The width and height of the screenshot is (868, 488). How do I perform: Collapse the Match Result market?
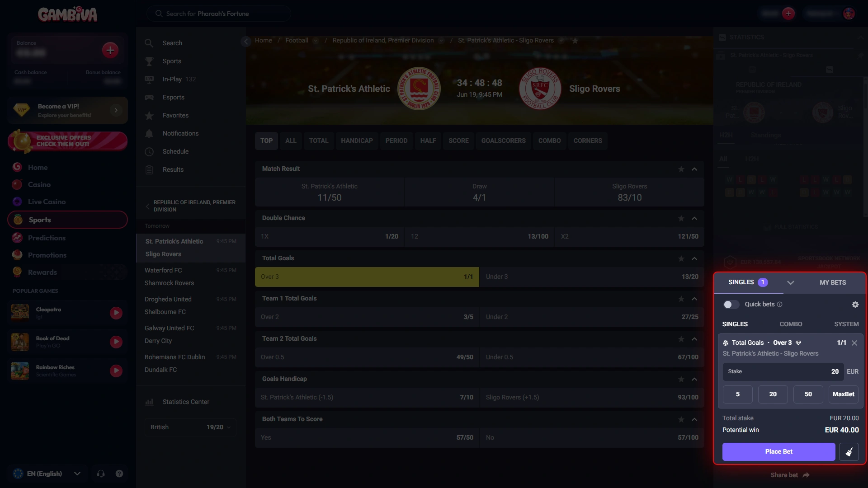694,169
